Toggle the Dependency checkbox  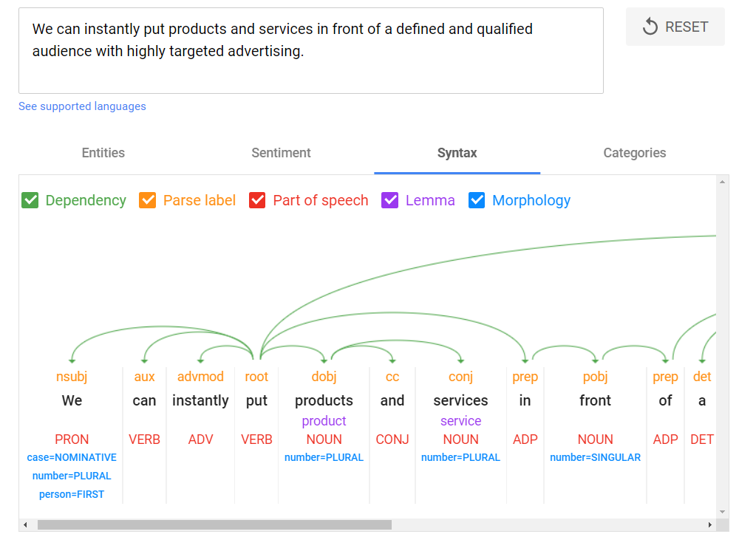(x=30, y=200)
